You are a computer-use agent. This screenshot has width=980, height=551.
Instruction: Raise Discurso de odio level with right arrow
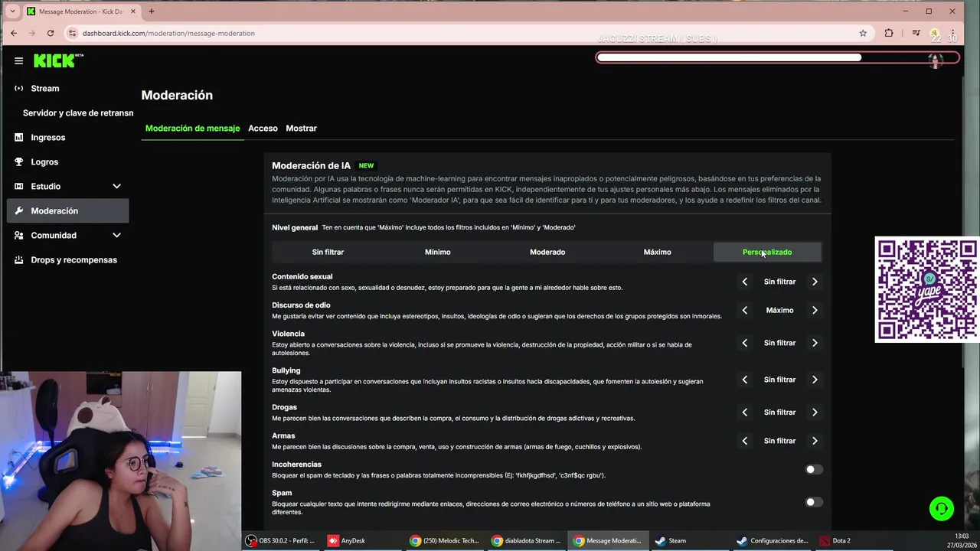pyautogui.click(x=815, y=310)
